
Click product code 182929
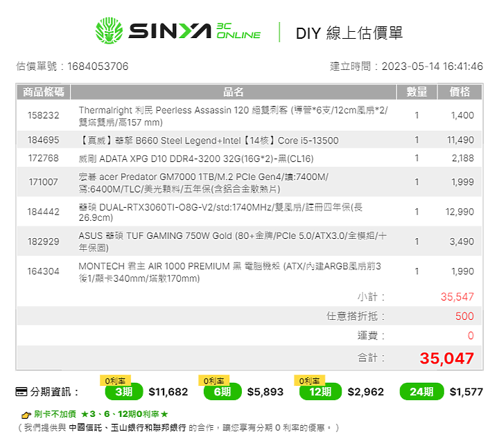coord(43,242)
